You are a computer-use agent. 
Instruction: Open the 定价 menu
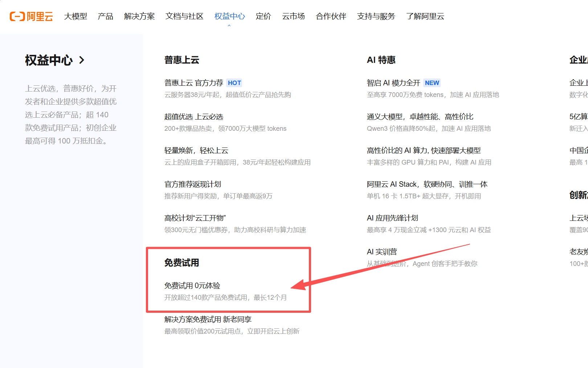pyautogui.click(x=263, y=16)
